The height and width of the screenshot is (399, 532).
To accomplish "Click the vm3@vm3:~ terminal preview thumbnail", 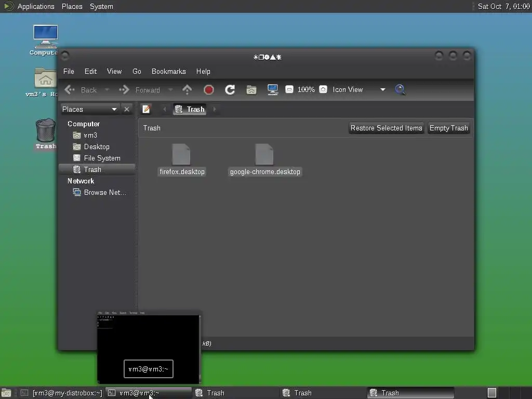I will coord(149,347).
